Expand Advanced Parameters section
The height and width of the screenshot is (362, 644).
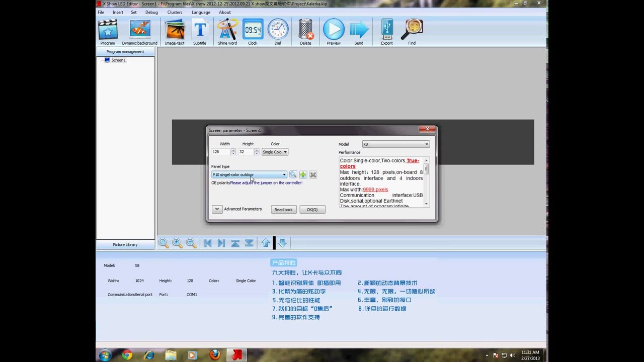tap(217, 209)
